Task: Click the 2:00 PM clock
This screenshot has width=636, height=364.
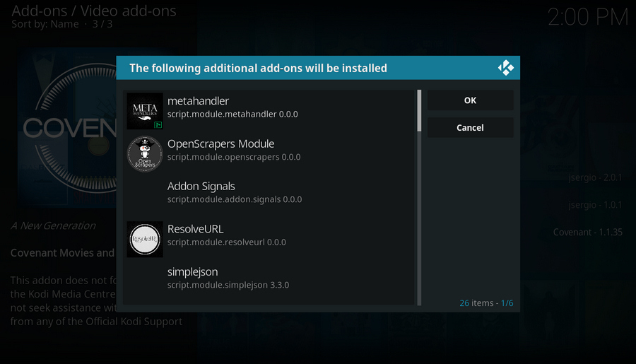Action: click(x=588, y=17)
